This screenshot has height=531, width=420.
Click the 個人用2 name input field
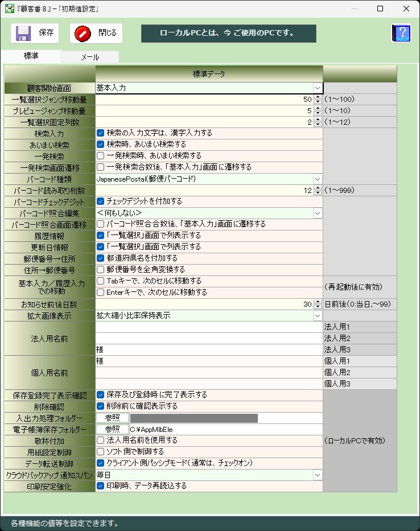point(209,373)
